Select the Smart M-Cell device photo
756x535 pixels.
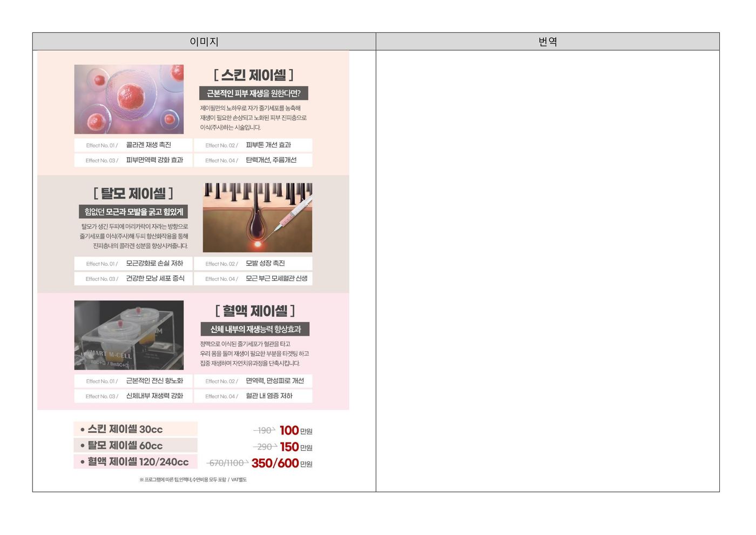click(129, 335)
